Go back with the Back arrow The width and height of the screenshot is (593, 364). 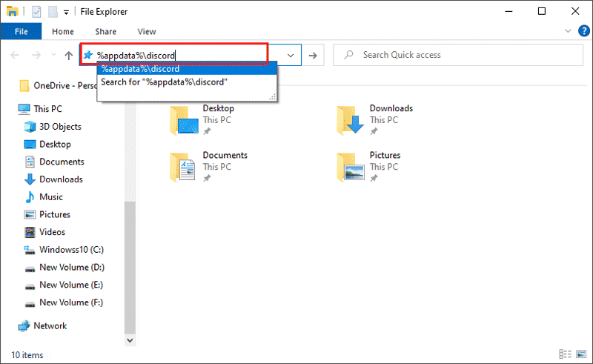click(15, 56)
